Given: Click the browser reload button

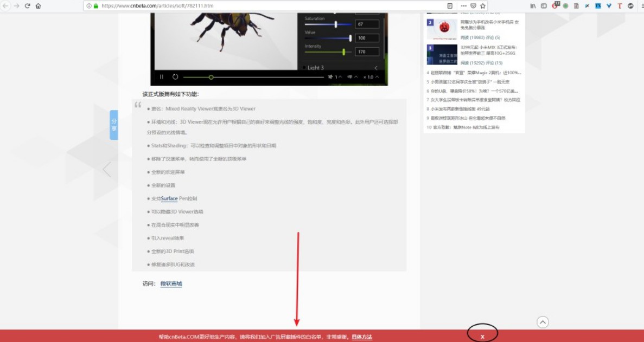Looking at the screenshot, I should coord(27,6).
